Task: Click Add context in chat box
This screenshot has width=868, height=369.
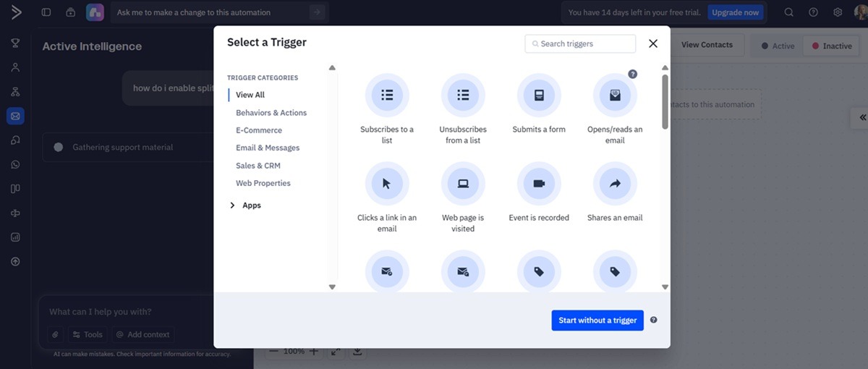Action: [x=142, y=334]
